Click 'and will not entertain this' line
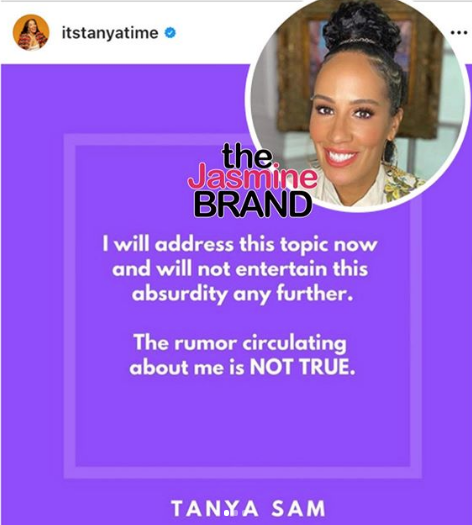Viewport: 472px width, 525px height. coord(240,269)
